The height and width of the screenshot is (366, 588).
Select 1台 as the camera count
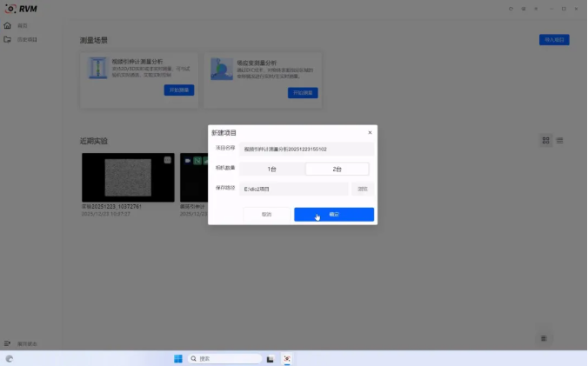tap(272, 169)
